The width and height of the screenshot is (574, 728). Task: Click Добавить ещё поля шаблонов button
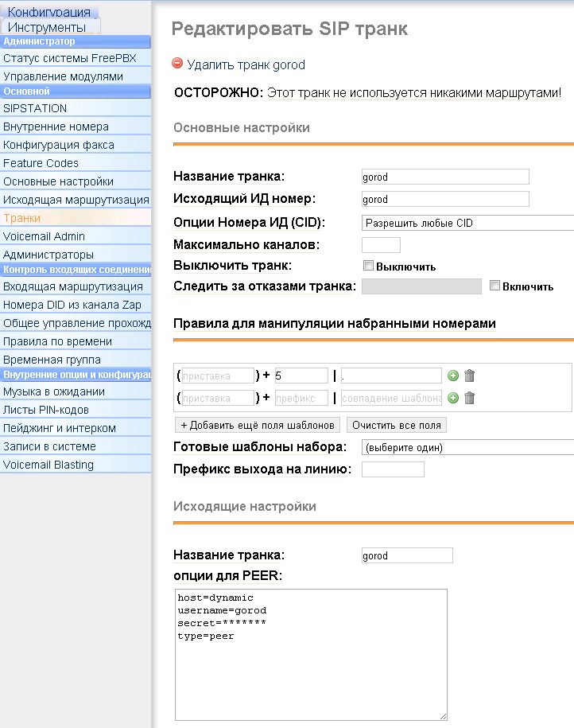tap(258, 425)
